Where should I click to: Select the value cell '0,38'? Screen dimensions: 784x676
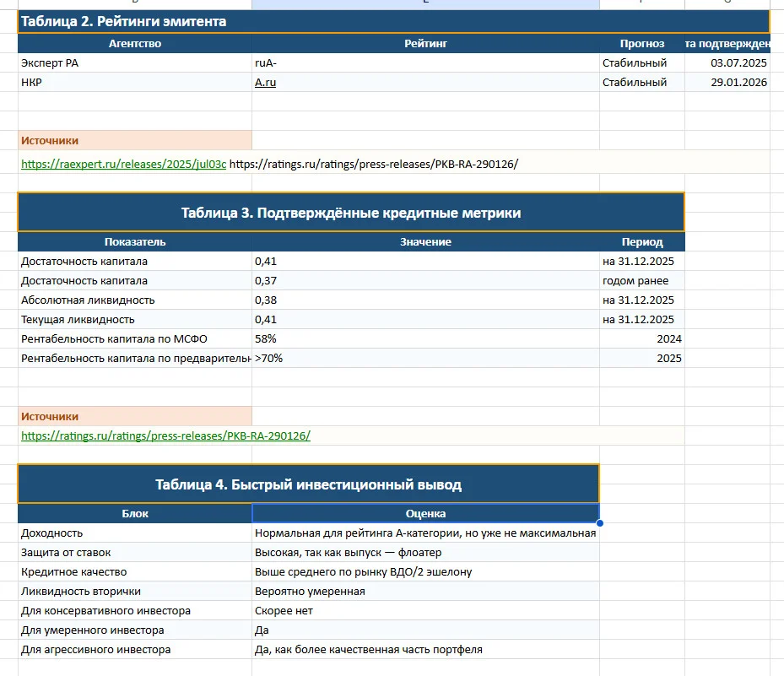click(x=425, y=300)
